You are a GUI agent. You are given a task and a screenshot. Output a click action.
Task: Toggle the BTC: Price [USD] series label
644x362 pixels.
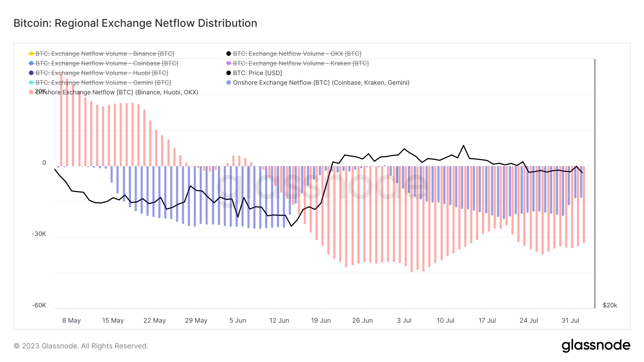(257, 73)
